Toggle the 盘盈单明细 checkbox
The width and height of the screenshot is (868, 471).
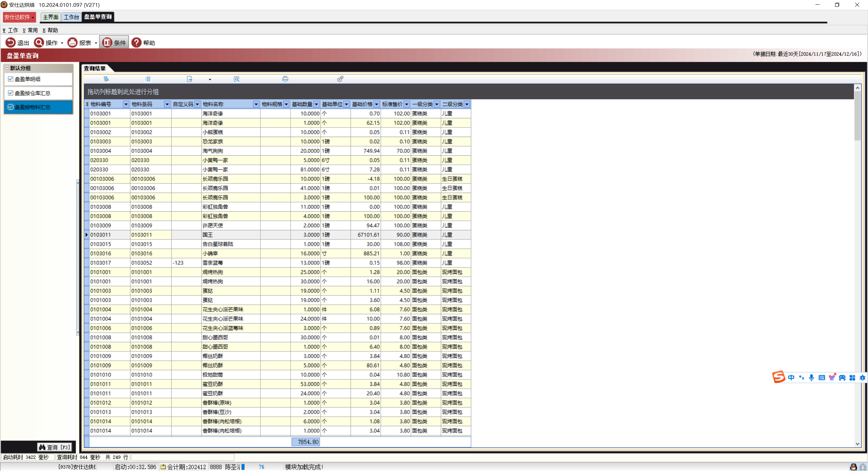[x=11, y=79]
